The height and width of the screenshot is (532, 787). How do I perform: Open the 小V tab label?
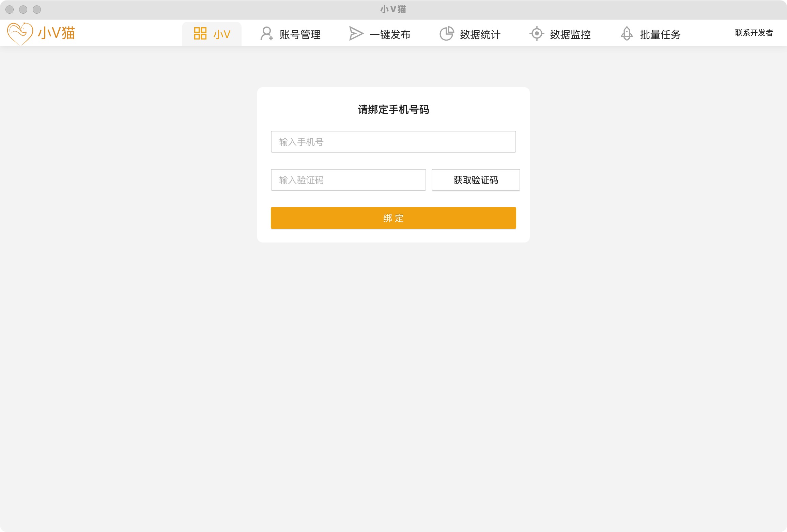tap(222, 34)
